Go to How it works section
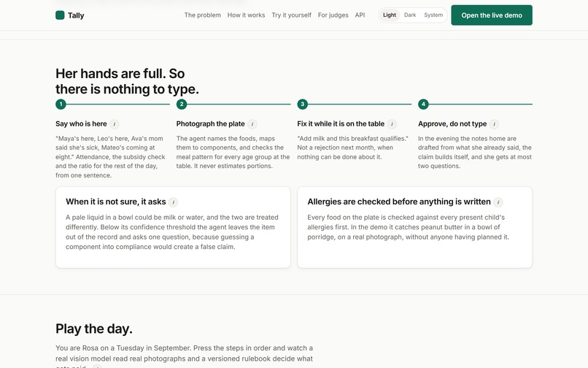The height and width of the screenshot is (368, 588). click(x=246, y=15)
